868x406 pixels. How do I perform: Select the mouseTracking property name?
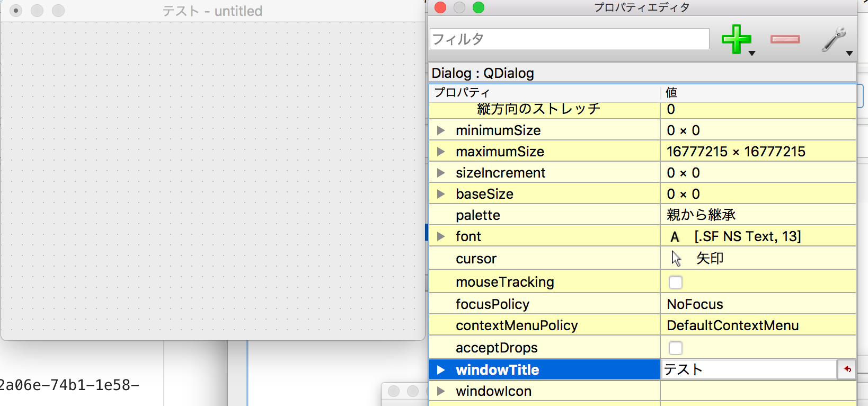504,282
